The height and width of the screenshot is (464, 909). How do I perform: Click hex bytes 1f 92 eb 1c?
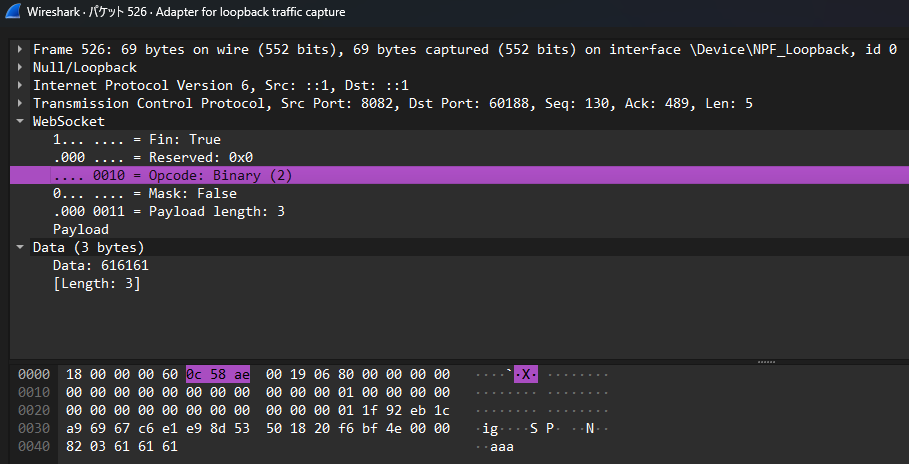(x=406, y=411)
